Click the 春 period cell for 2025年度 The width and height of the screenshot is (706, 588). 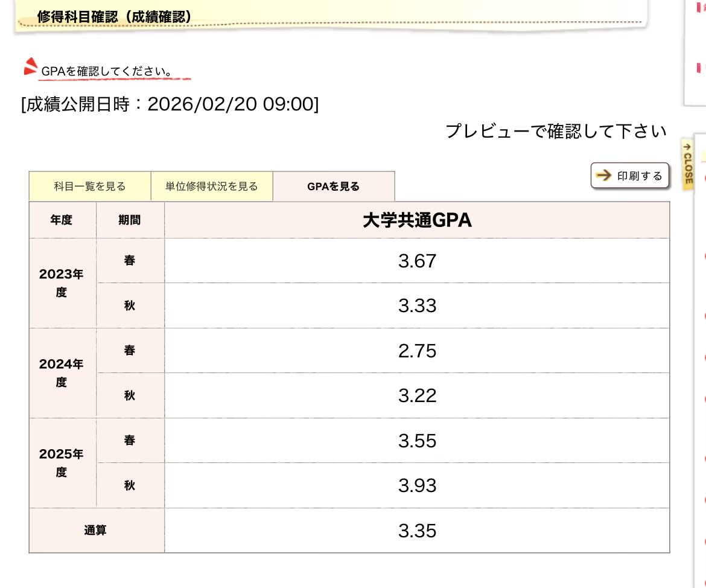tap(130, 440)
